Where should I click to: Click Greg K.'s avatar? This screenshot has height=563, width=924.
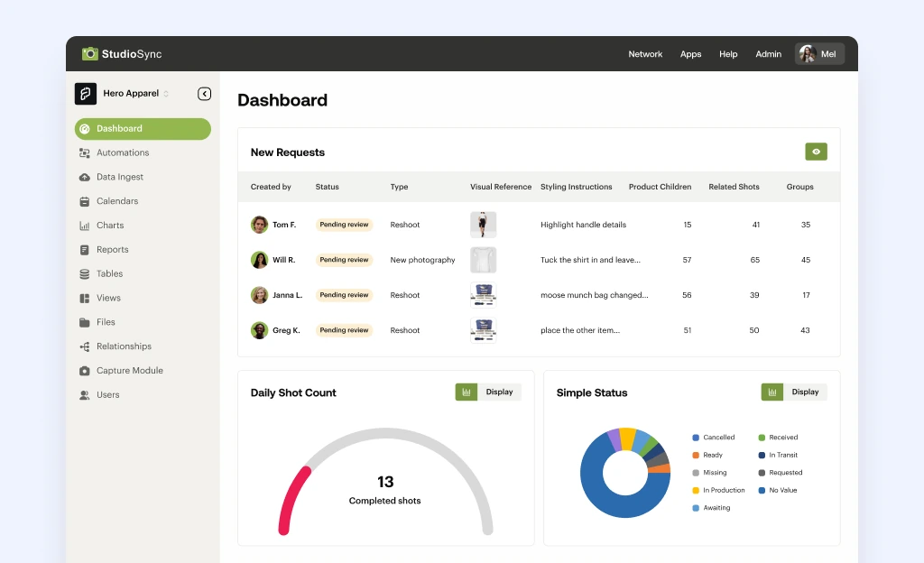pyautogui.click(x=259, y=330)
